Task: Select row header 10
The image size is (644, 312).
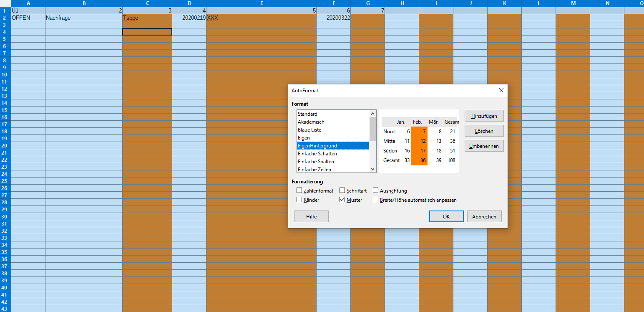Action: point(5,74)
